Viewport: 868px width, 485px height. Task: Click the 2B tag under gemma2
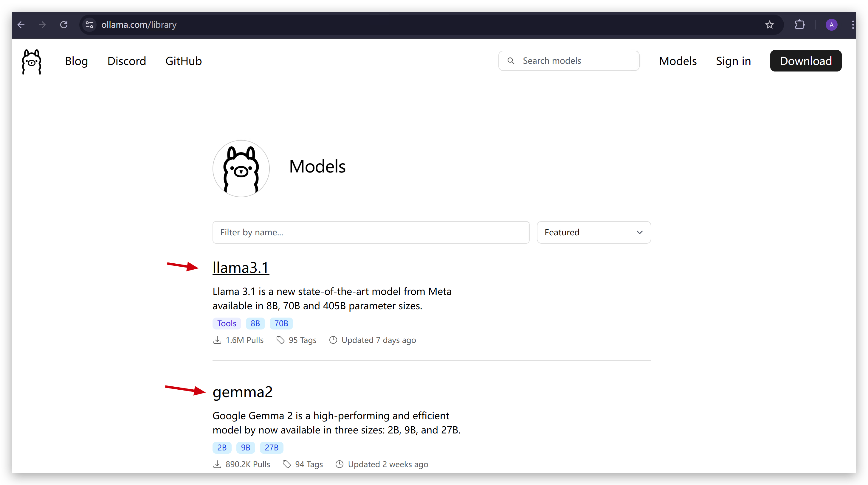pos(222,448)
